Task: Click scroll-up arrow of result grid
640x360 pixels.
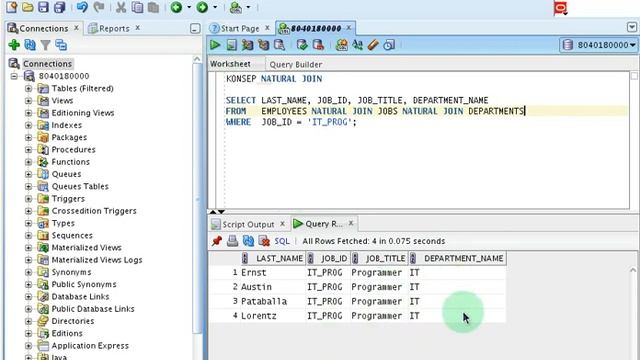Action: 633,270
